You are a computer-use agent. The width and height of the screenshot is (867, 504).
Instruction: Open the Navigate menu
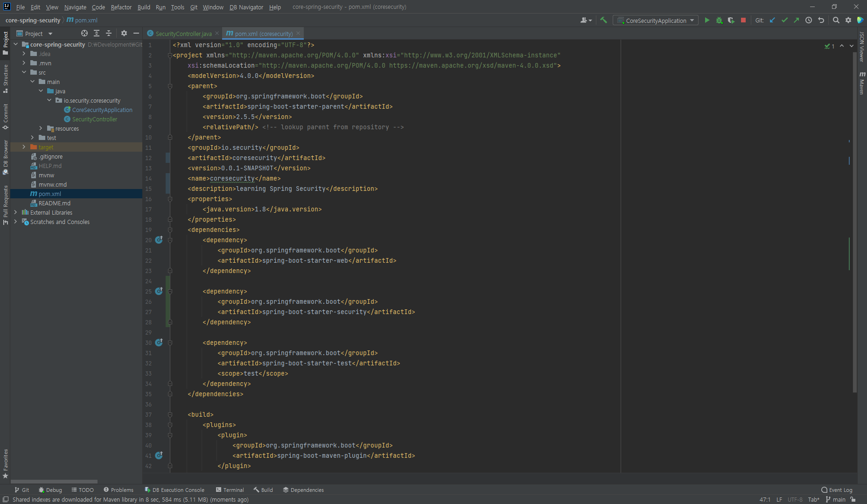click(x=75, y=7)
